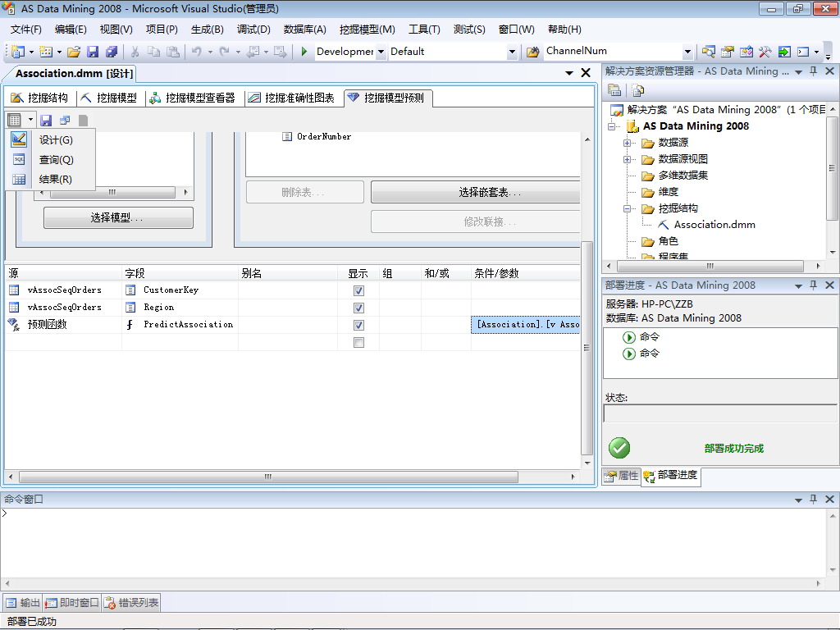Click the first 命令 play icon in deployment list

pyautogui.click(x=629, y=337)
